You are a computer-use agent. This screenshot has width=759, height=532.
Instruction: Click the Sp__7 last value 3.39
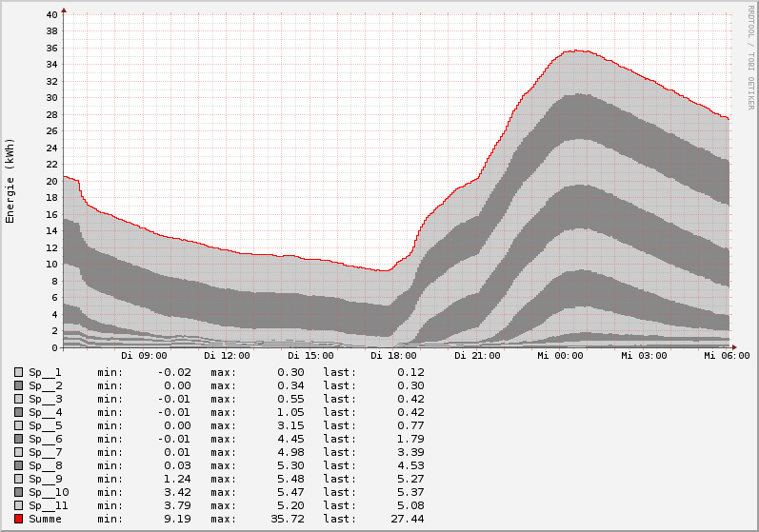[x=410, y=452]
